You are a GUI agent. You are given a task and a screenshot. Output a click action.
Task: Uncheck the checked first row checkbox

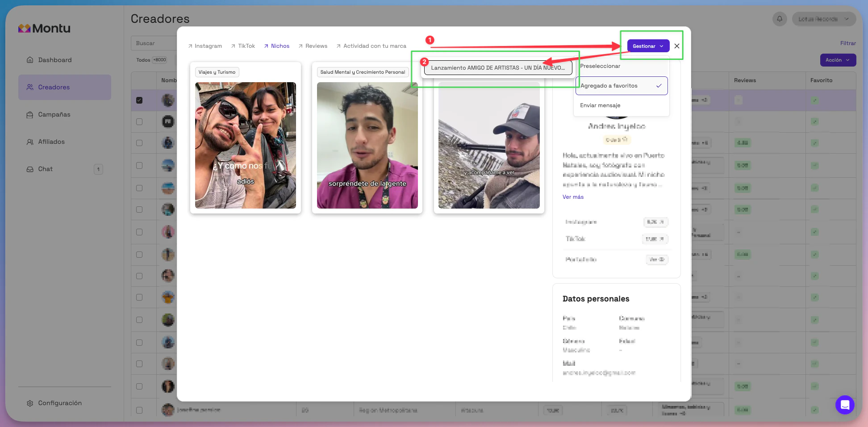pyautogui.click(x=139, y=100)
